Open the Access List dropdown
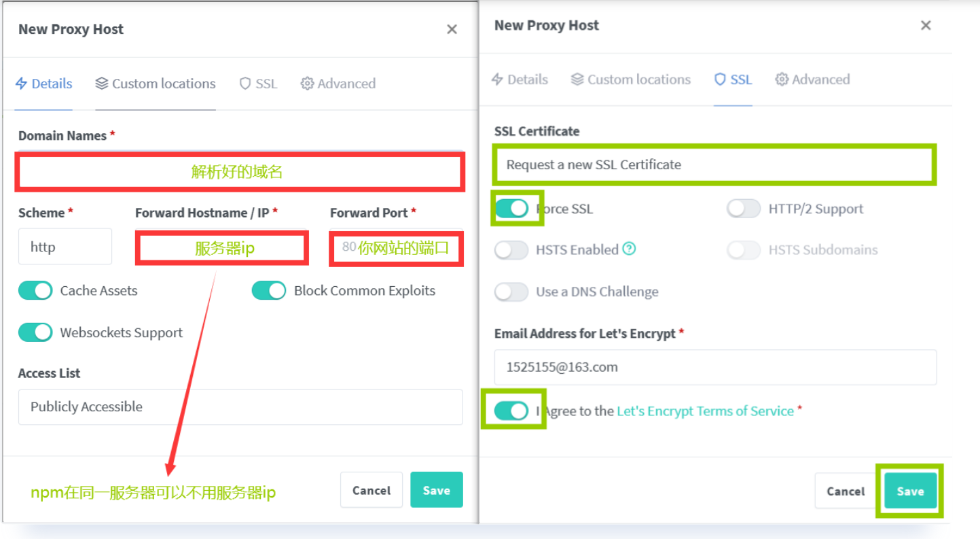This screenshot has width=980, height=539. [240, 406]
